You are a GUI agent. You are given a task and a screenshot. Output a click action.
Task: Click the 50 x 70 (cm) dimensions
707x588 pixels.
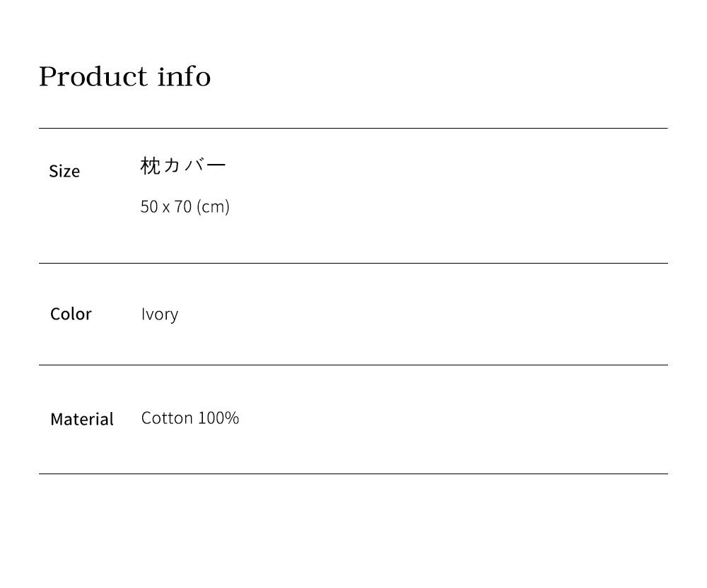pos(185,206)
